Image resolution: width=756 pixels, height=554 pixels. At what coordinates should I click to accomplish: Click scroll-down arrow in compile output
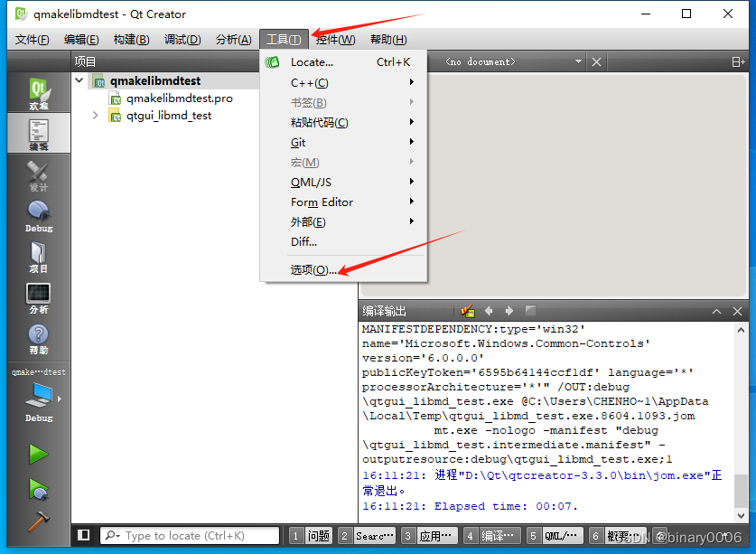tap(741, 515)
